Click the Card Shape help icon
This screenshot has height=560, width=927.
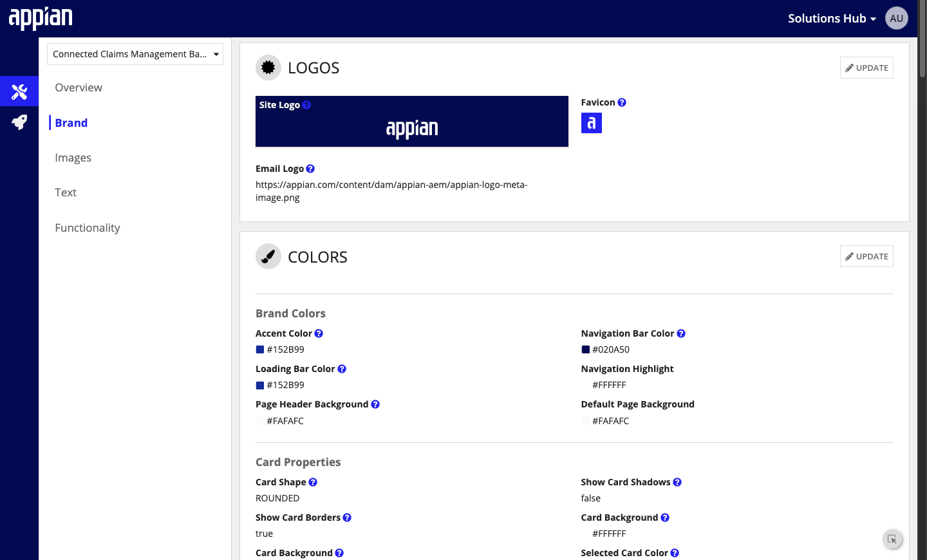[313, 482]
